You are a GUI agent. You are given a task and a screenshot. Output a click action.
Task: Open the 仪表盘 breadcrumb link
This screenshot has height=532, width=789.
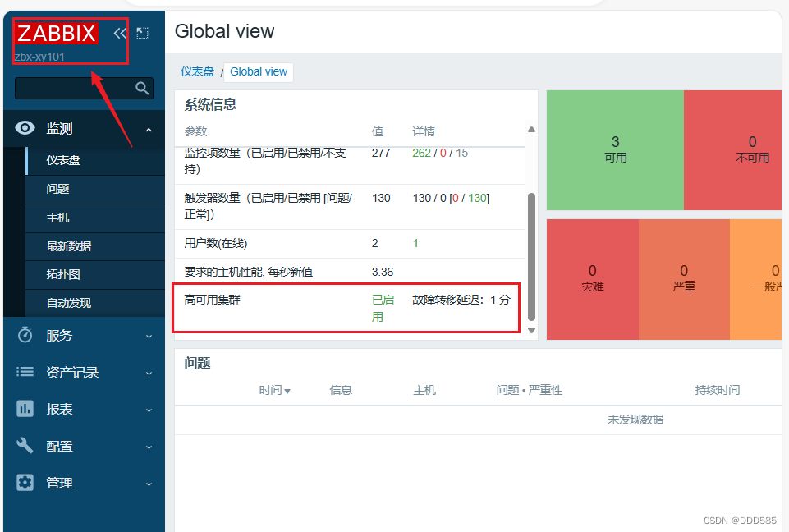[197, 72]
